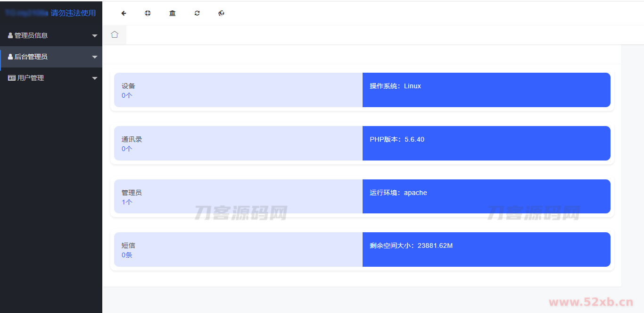Screen dimensions: 644x313
Task: Click the 0个 link under 通讯录
Action: (126, 149)
